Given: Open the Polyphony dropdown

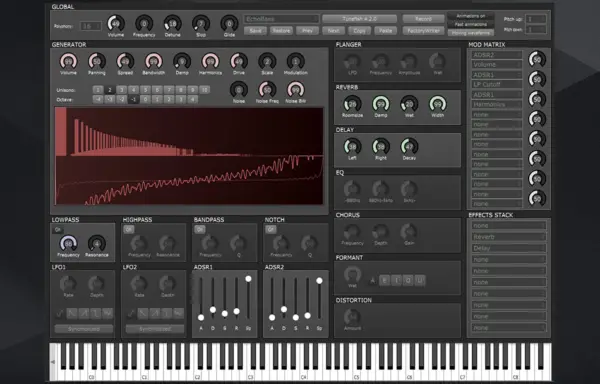Looking at the screenshot, I should coord(91,26).
